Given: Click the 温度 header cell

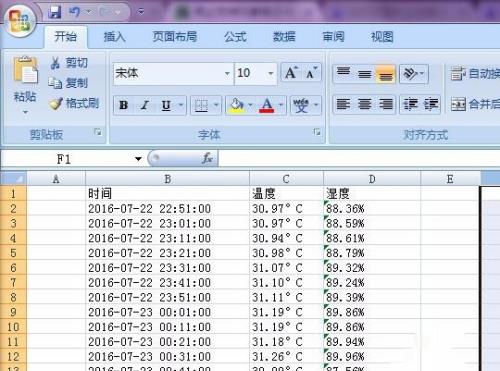Looking at the screenshot, I should point(286,193).
